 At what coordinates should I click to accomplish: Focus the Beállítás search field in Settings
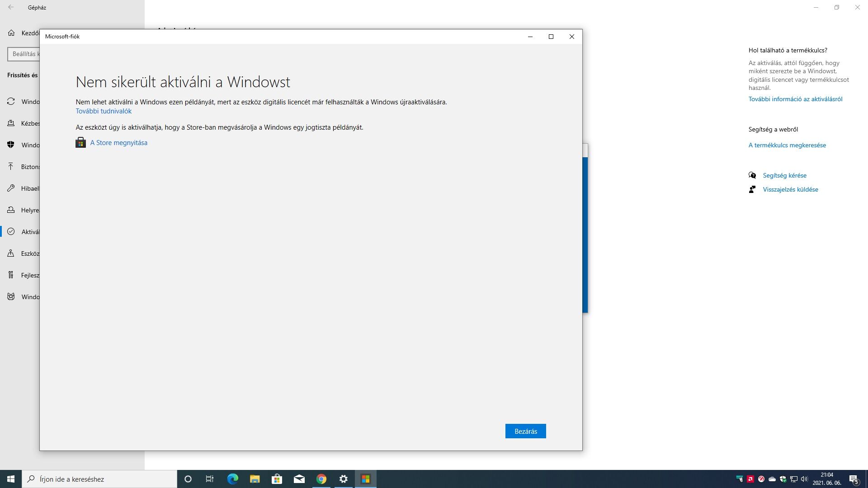click(24, 54)
